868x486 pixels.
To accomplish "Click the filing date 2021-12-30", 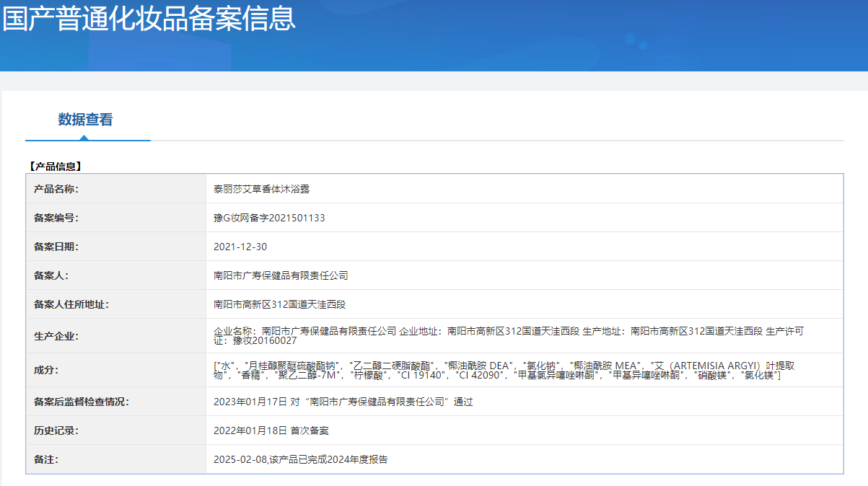I will (x=240, y=247).
